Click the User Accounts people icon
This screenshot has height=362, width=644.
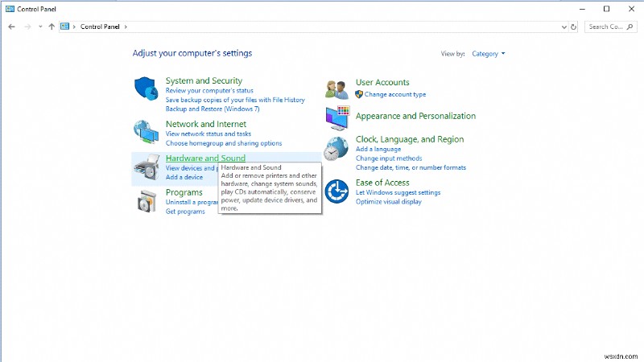(x=336, y=90)
